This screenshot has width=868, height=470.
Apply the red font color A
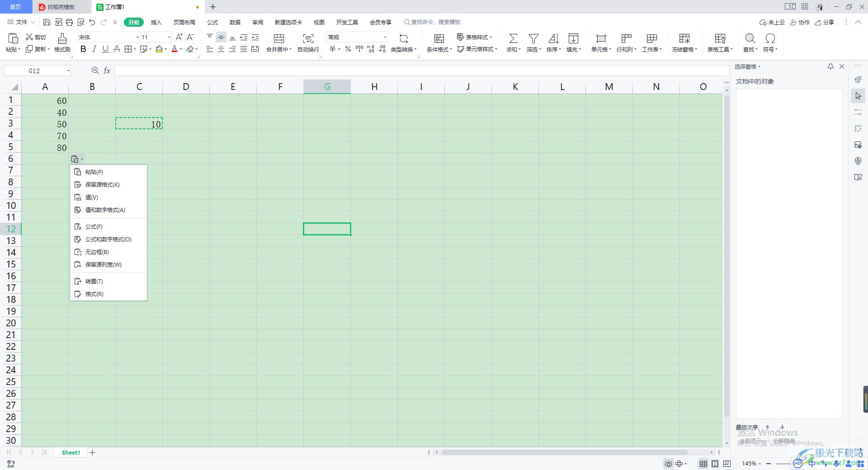click(175, 49)
